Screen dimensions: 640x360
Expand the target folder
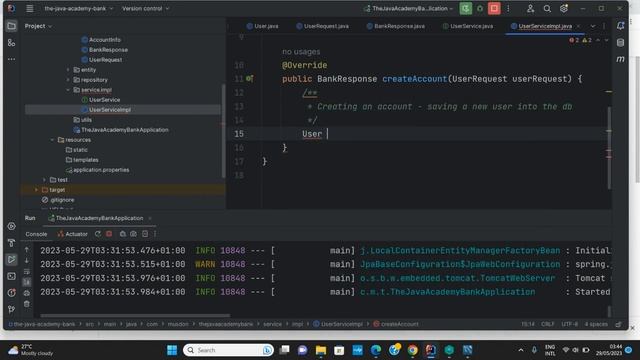[36, 190]
